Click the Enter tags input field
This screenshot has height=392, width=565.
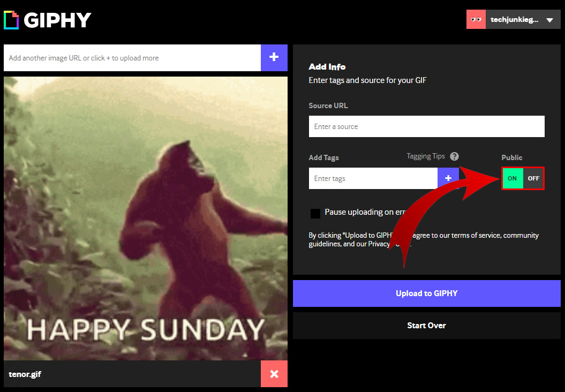click(x=373, y=178)
